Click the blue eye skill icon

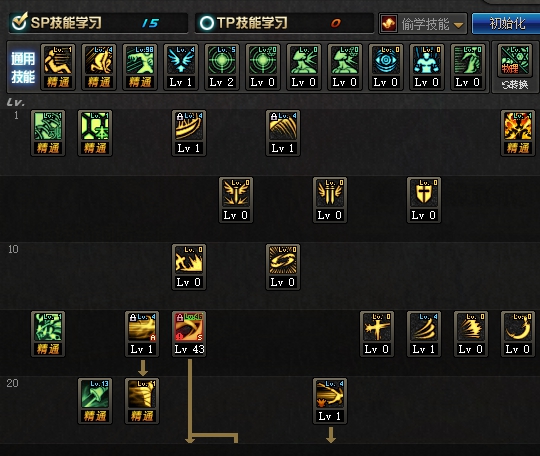pyautogui.click(x=386, y=67)
